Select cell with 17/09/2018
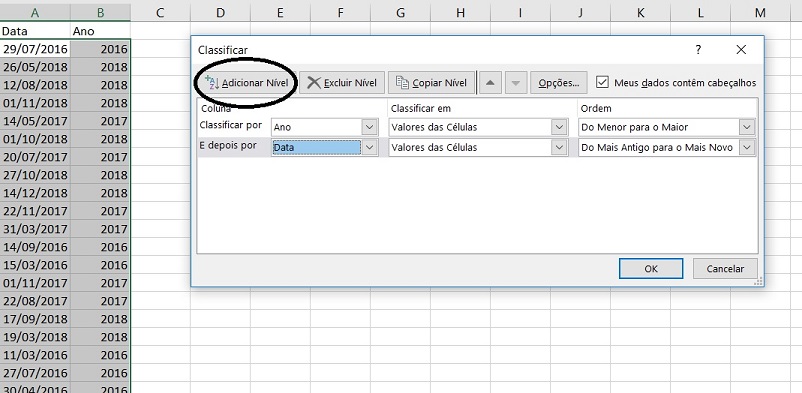Viewport: 802px width, 393px height. click(35, 319)
